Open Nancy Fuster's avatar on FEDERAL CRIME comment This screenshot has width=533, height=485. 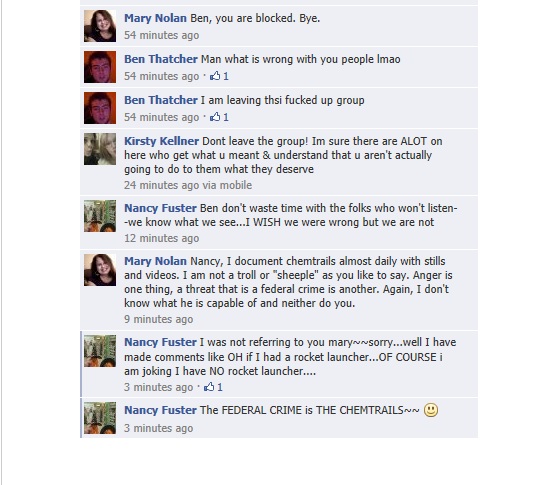pyautogui.click(x=100, y=418)
